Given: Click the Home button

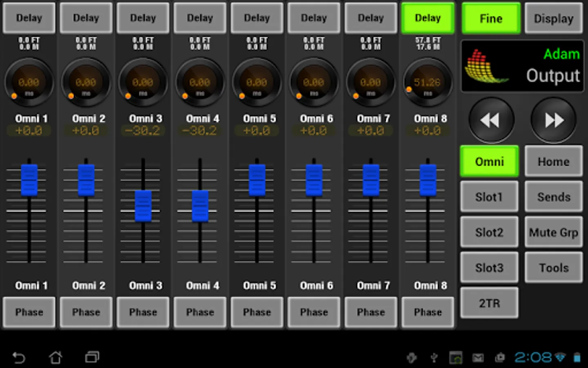Looking at the screenshot, I should point(554,162).
